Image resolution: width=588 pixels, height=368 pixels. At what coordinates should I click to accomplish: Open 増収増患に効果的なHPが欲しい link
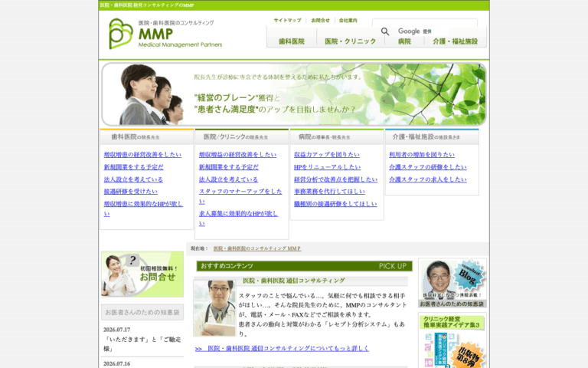[x=143, y=209]
